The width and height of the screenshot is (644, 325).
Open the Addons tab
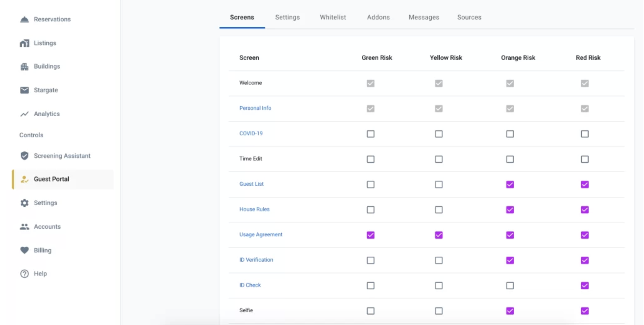[x=378, y=17]
